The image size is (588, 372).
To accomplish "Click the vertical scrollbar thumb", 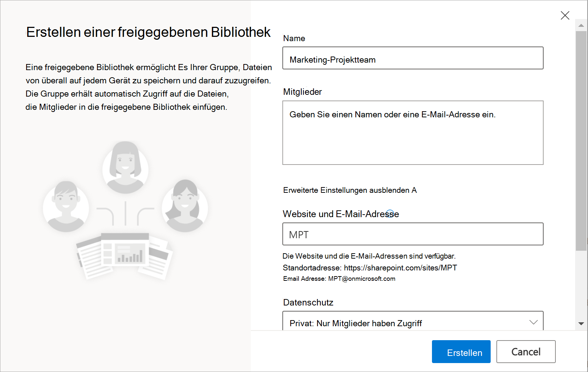I will [x=581, y=141].
